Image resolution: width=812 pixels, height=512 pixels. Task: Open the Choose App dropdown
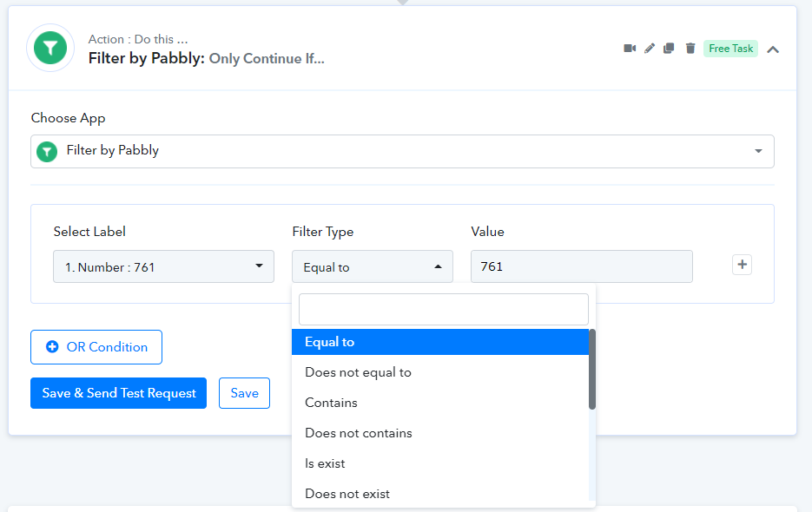point(402,151)
